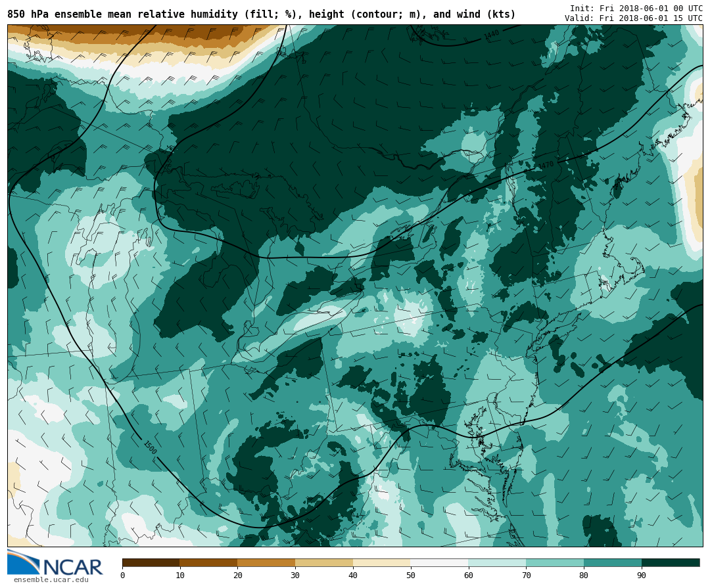710x588 pixels.
Task: Click the NCAR logo
Action: [55, 562]
